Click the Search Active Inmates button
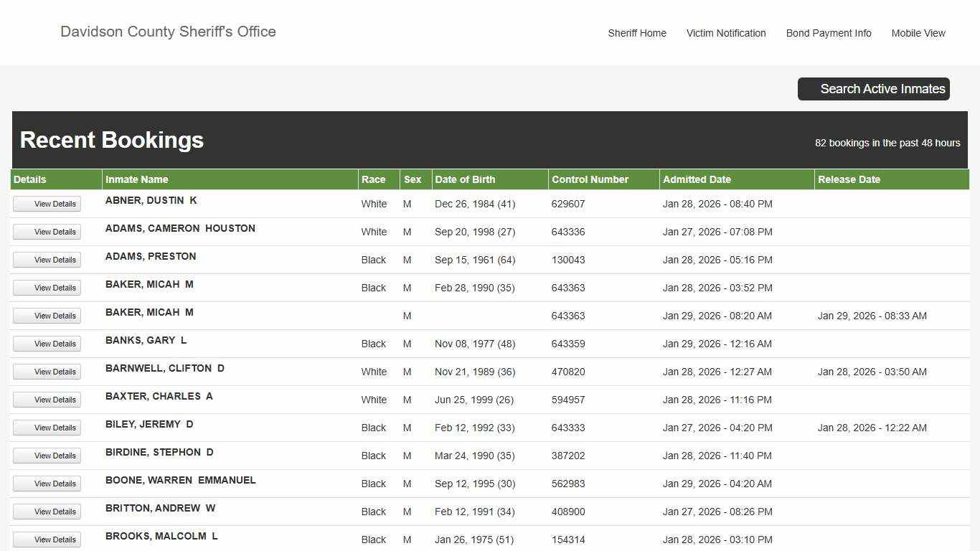Image resolution: width=980 pixels, height=551 pixels. coord(873,89)
